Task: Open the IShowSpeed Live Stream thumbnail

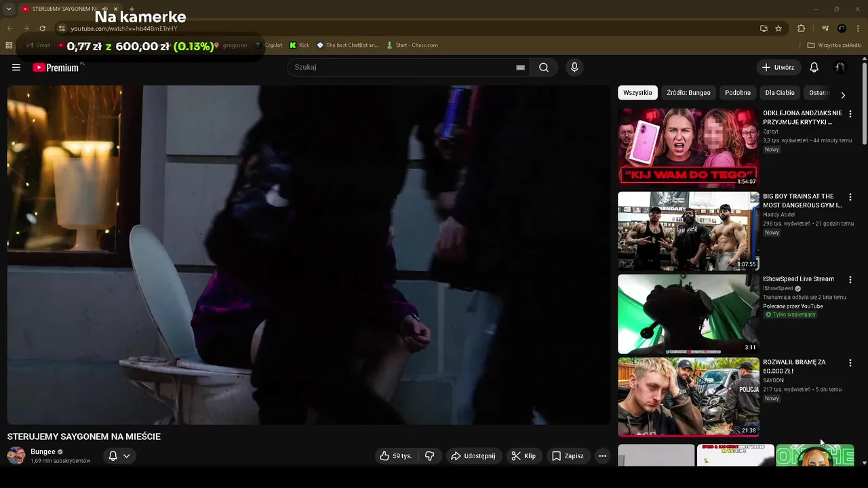Action: point(688,314)
